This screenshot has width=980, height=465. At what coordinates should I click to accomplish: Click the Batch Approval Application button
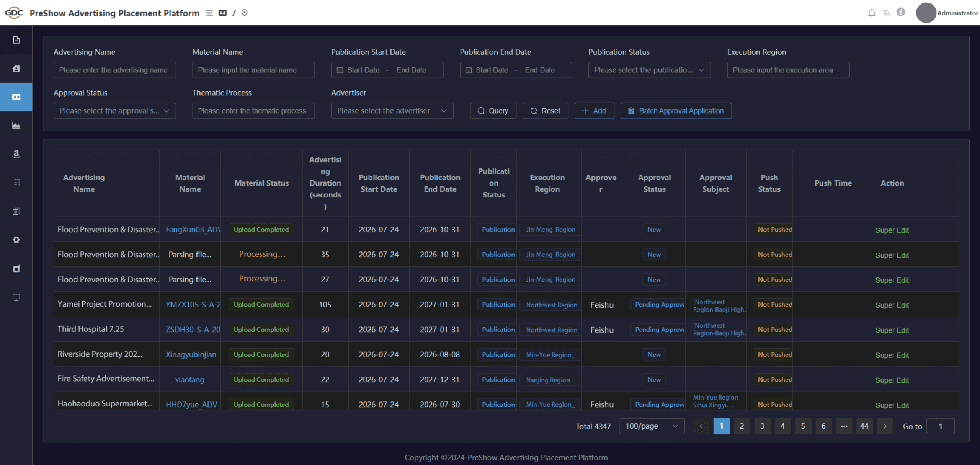676,111
